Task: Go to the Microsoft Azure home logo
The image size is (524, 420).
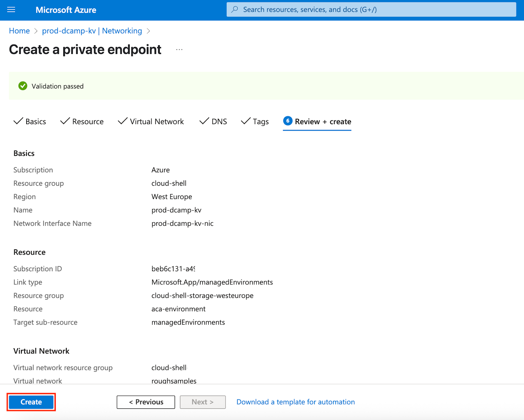Action: (x=66, y=10)
